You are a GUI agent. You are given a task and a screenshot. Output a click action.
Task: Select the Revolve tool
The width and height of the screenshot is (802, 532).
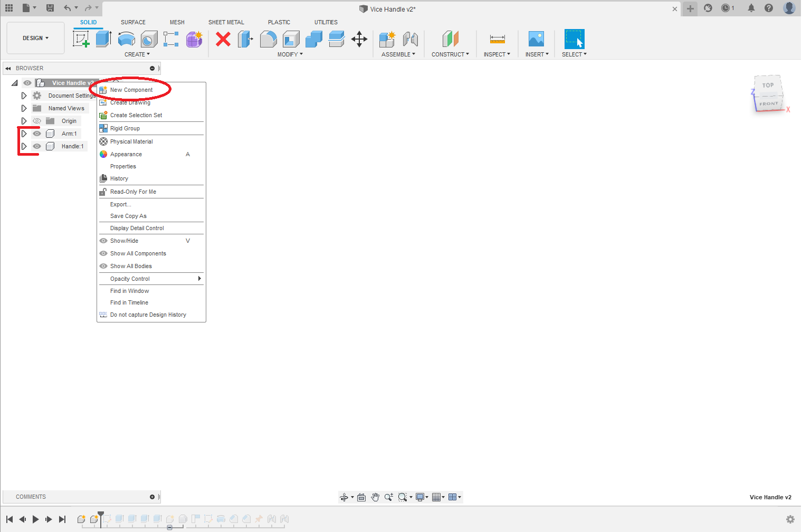(x=126, y=39)
